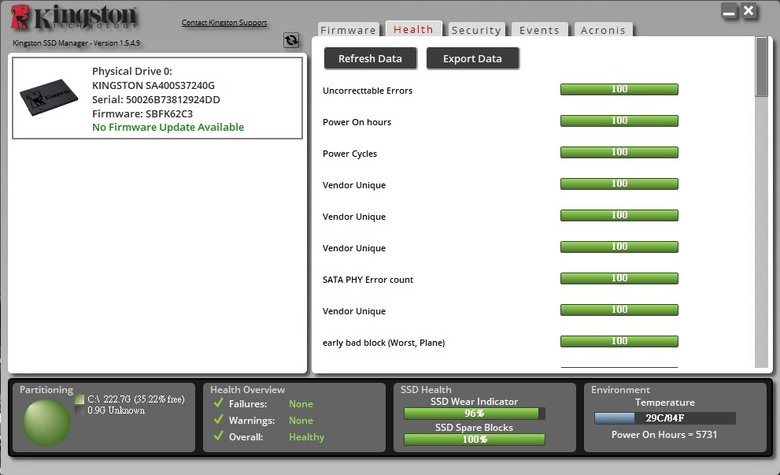Click the Power On hours 100 bar
Viewport: 780px width, 475px height.
(619, 120)
